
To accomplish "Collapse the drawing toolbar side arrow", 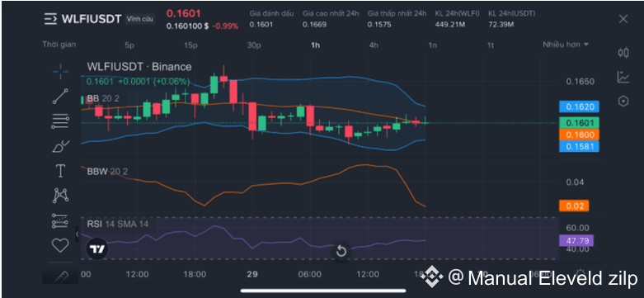I will (x=77, y=234).
